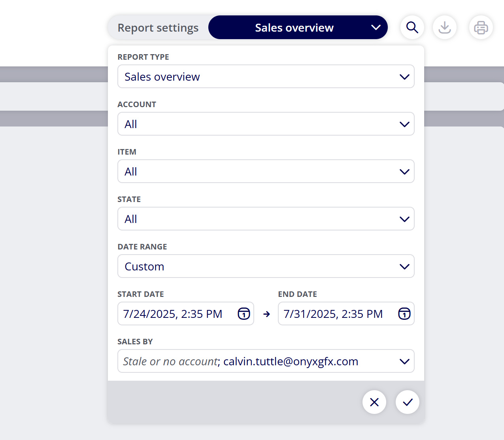Download the report using the download icon
Image resolution: width=504 pixels, height=440 pixels.
click(x=445, y=27)
